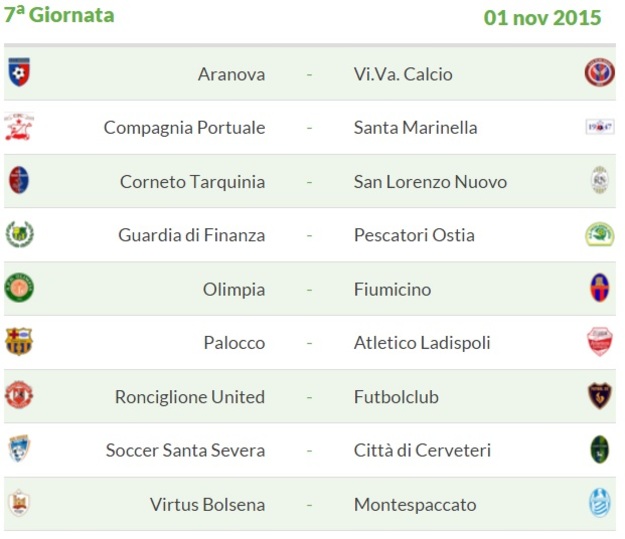The image size is (625, 539).
Task: Click the 7ª Giornata heading
Action: (59, 15)
